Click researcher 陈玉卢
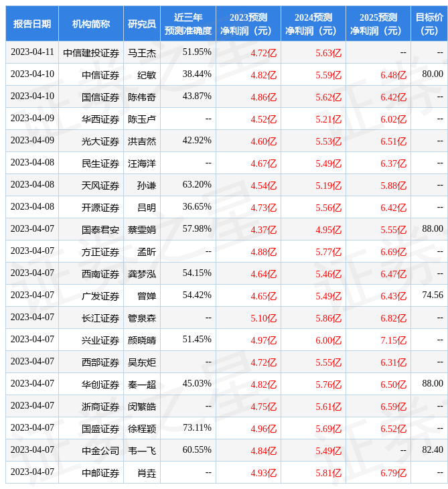 141,119
